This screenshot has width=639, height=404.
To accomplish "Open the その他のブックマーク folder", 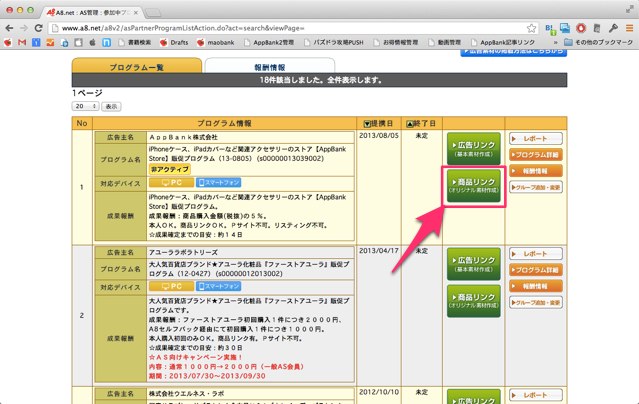I will [x=599, y=42].
